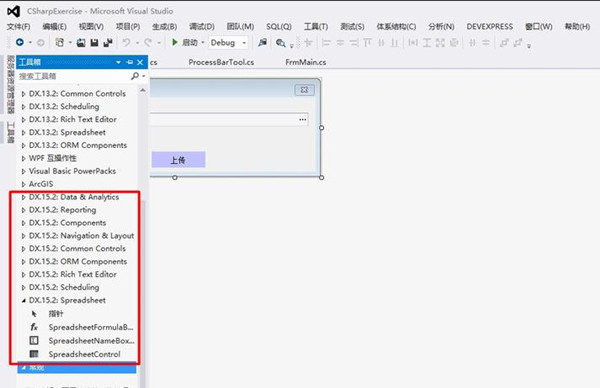Click the form's bottom-right corner resize handle
Screen dimensions: 600x388
[321, 178]
